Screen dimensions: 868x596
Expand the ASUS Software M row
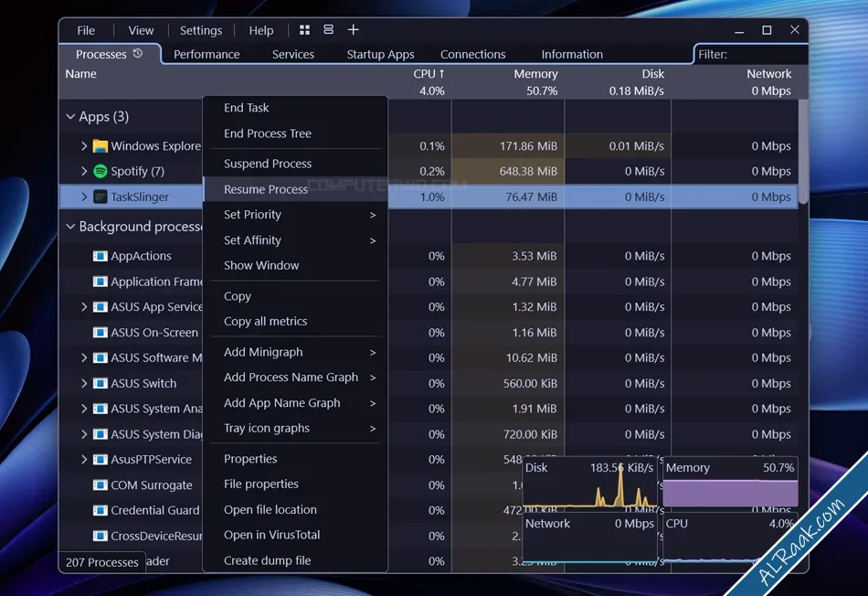tap(84, 357)
